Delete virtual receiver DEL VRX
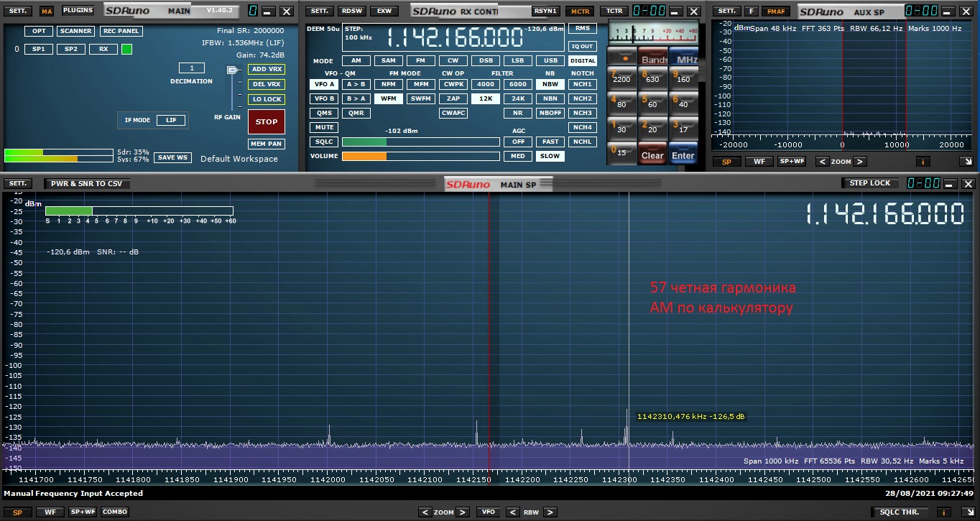 click(266, 84)
